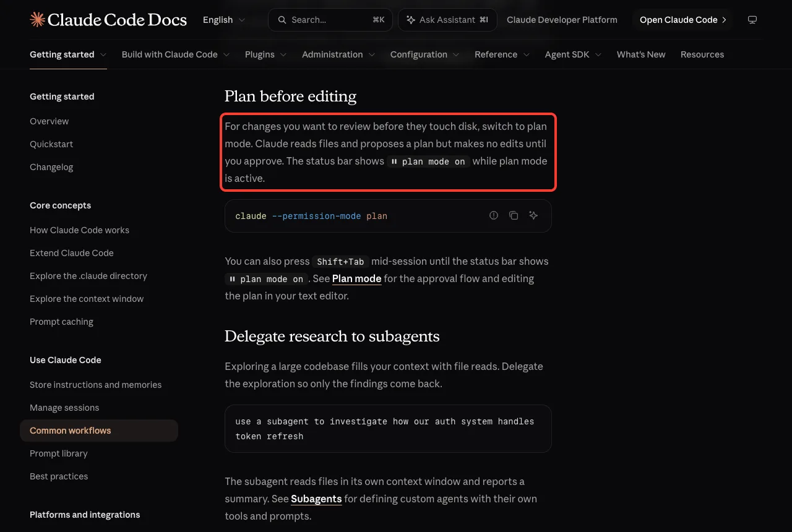Click the 'Plan before editing' heading
This screenshot has width=792, height=532.
(x=291, y=96)
